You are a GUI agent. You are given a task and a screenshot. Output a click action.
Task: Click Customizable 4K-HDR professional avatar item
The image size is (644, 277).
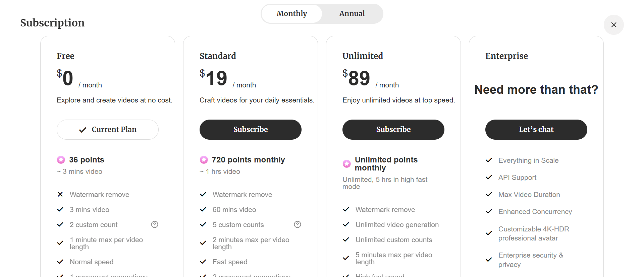coord(534,233)
